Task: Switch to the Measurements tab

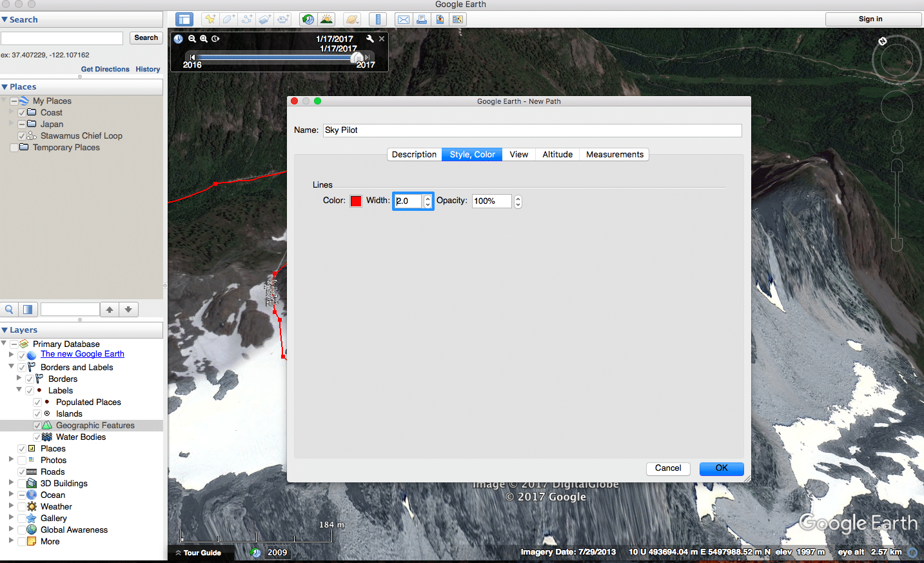Action: pos(614,155)
